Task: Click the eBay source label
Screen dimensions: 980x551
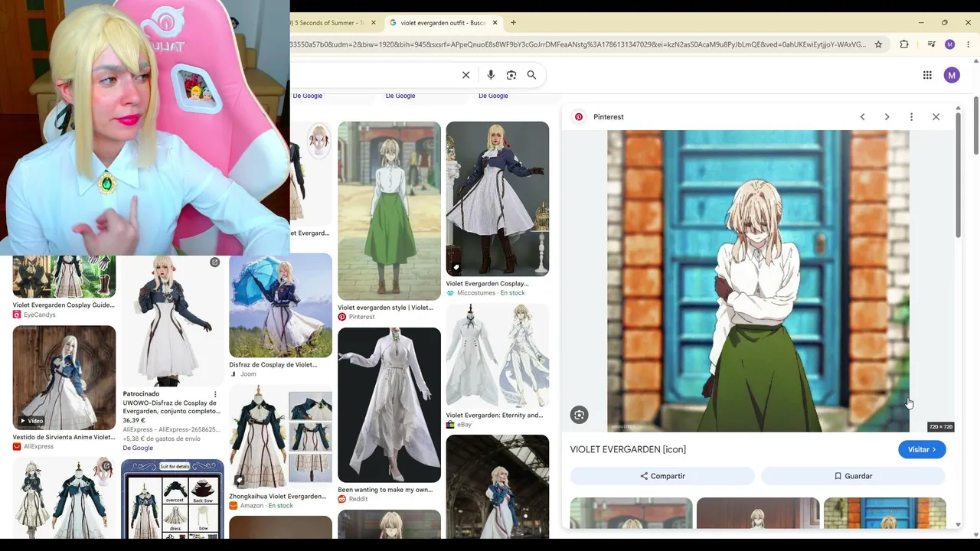Action: point(459,425)
